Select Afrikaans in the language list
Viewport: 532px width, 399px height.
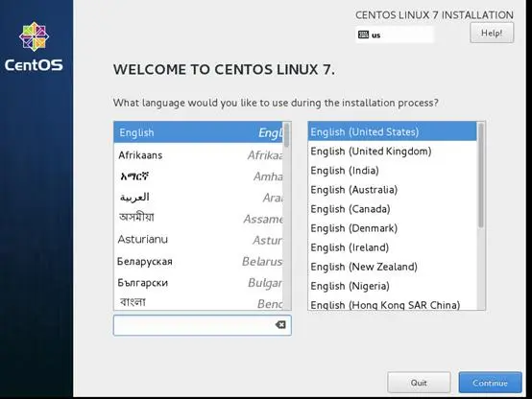pyautogui.click(x=198, y=155)
